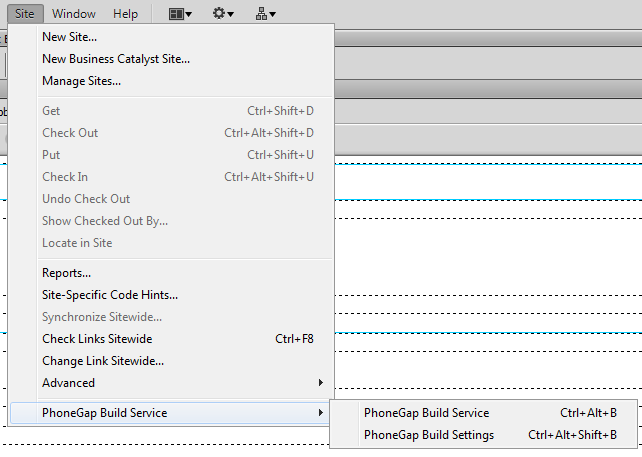The width and height of the screenshot is (642, 457).
Task: Close the open Site menu
Action: click(25, 14)
